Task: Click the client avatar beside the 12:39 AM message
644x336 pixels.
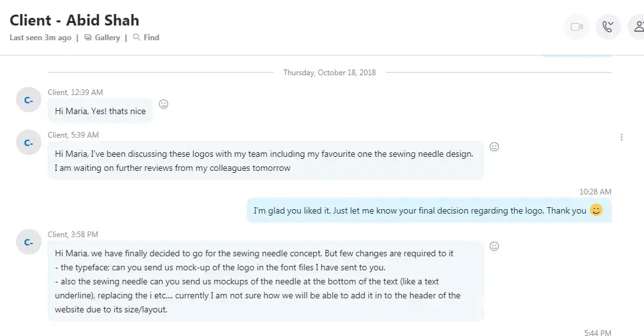Action: point(28,100)
